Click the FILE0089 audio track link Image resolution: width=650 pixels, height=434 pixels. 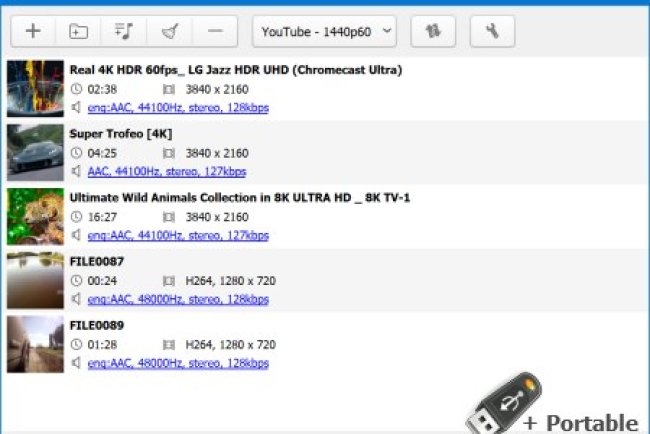pyautogui.click(x=177, y=362)
